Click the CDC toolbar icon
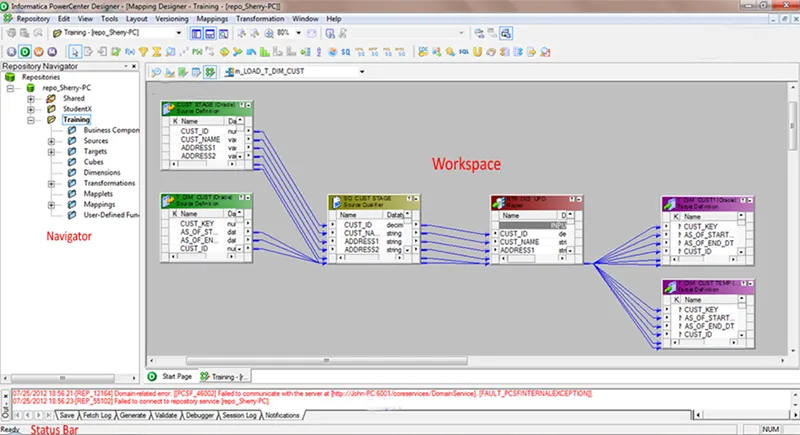 click(x=423, y=52)
